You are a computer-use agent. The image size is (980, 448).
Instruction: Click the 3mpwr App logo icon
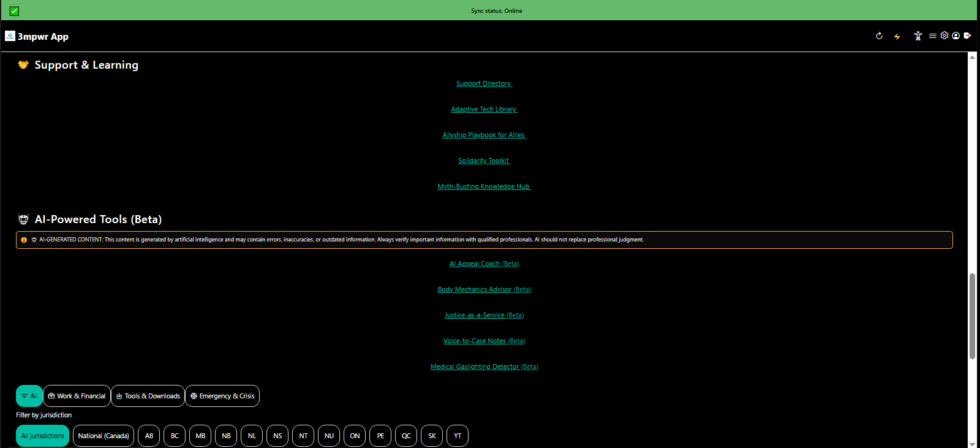click(x=10, y=36)
